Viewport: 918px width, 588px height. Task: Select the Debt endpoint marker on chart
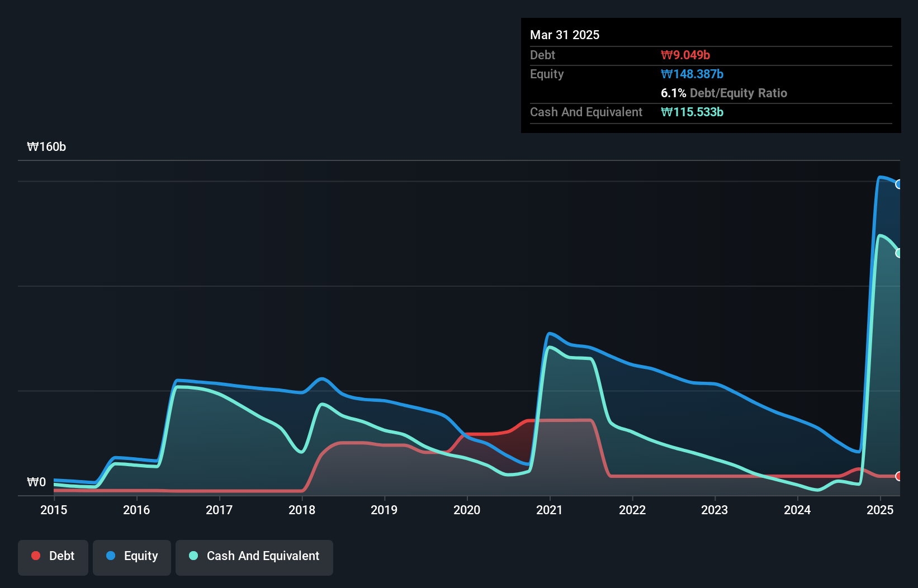899,476
